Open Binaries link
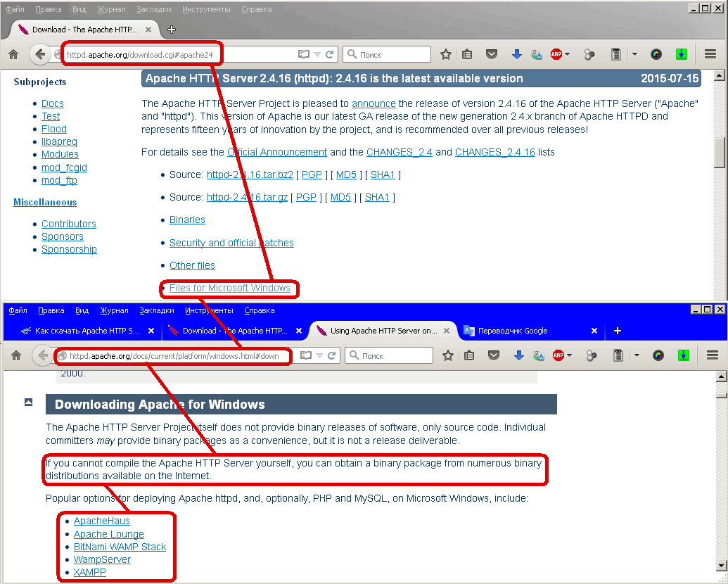The height and width of the screenshot is (584, 728). (x=187, y=220)
